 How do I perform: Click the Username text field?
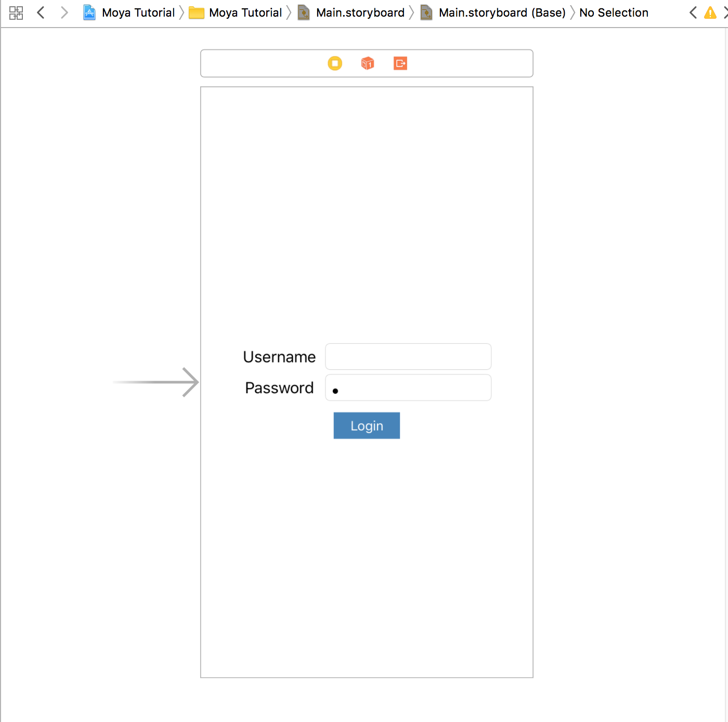[x=408, y=356]
